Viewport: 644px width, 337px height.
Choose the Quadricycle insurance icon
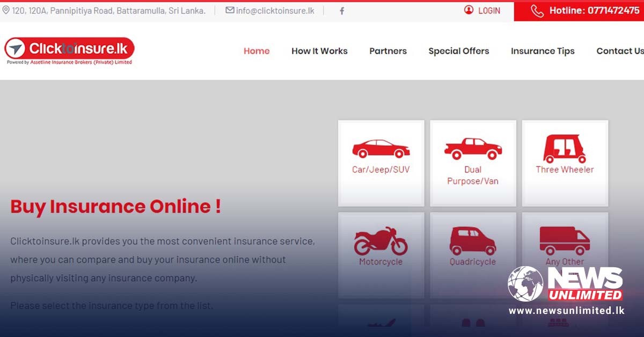(x=473, y=241)
